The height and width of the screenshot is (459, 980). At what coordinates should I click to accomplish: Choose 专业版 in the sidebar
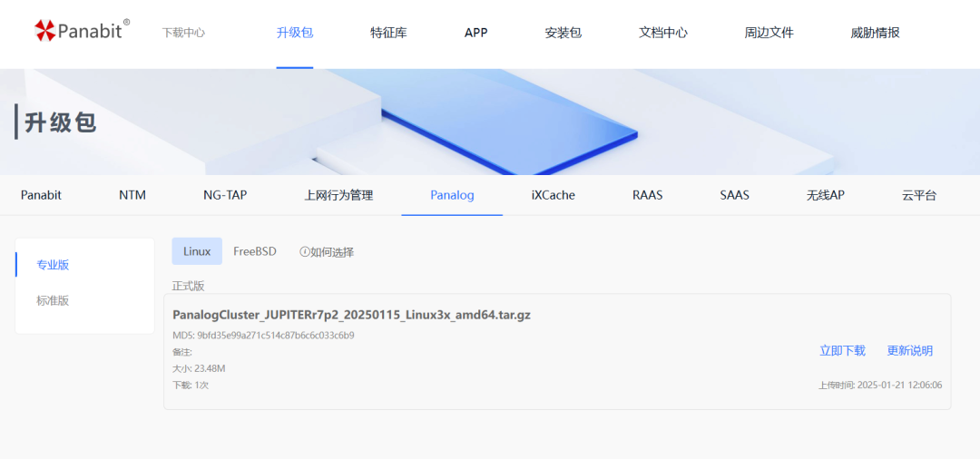tap(53, 264)
